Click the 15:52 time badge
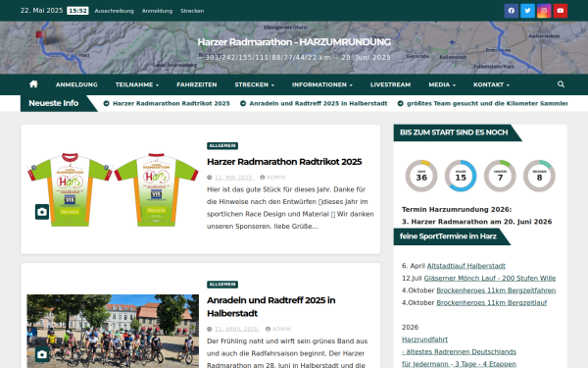This screenshot has height=368, width=588. [x=77, y=11]
